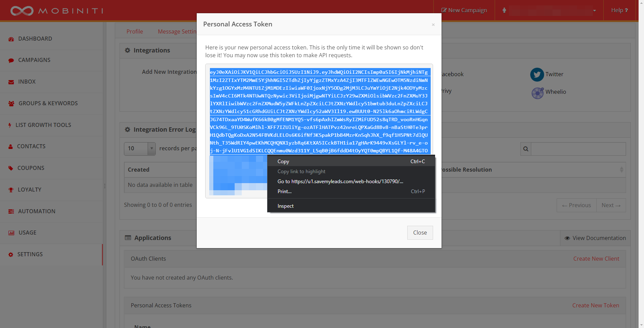Click the Groups people icon
644x328 pixels.
[x=11, y=104]
